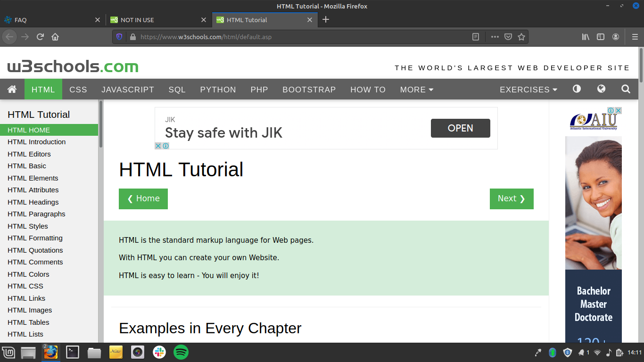The height and width of the screenshot is (362, 644).
Task: Click the globe translate icon in navbar
Action: coord(601,89)
